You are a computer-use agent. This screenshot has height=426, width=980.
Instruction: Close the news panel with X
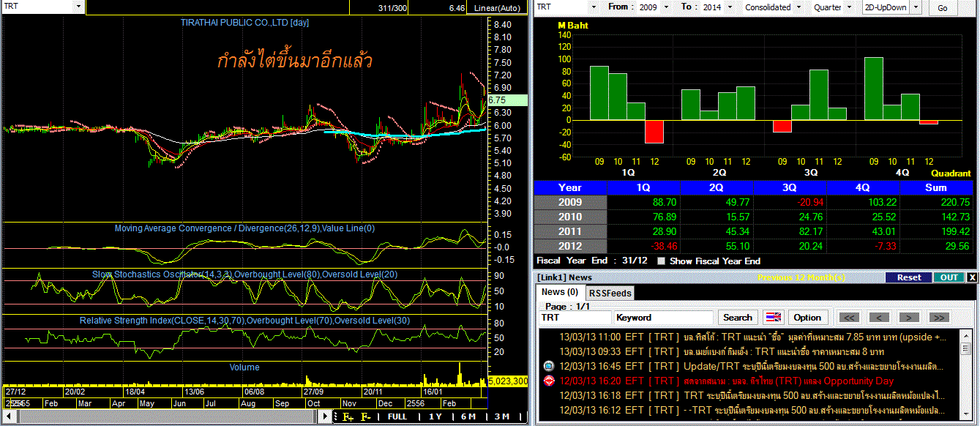tap(972, 277)
